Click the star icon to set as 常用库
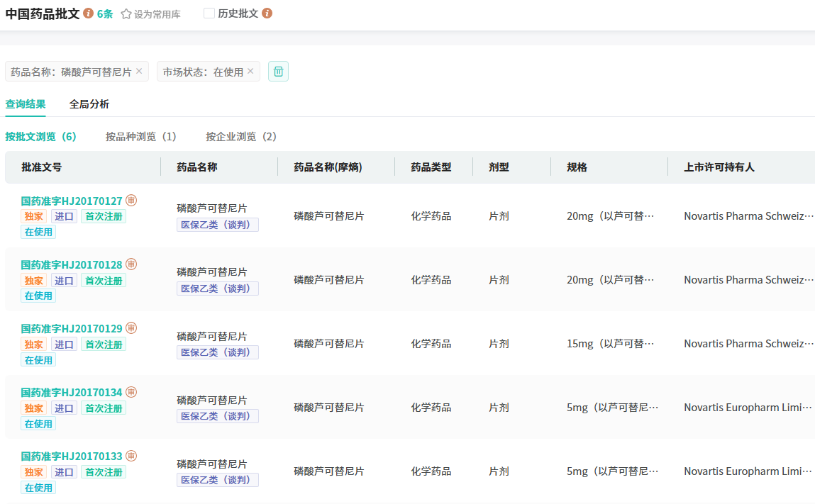This screenshot has width=815, height=504. point(126,14)
